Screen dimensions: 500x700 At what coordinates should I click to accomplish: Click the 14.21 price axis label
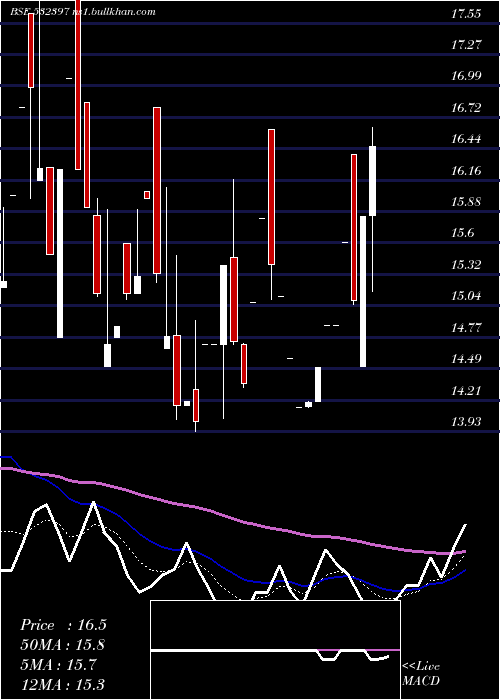pos(466,392)
